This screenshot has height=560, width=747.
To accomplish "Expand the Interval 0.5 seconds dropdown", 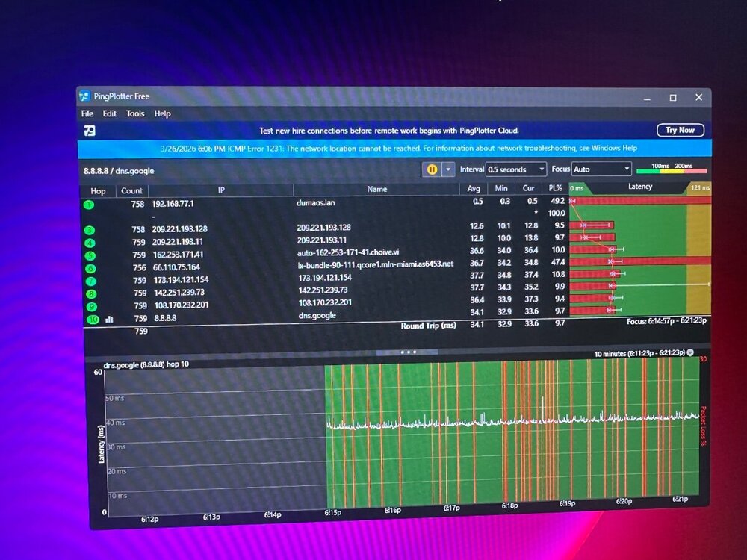I will click(x=516, y=169).
